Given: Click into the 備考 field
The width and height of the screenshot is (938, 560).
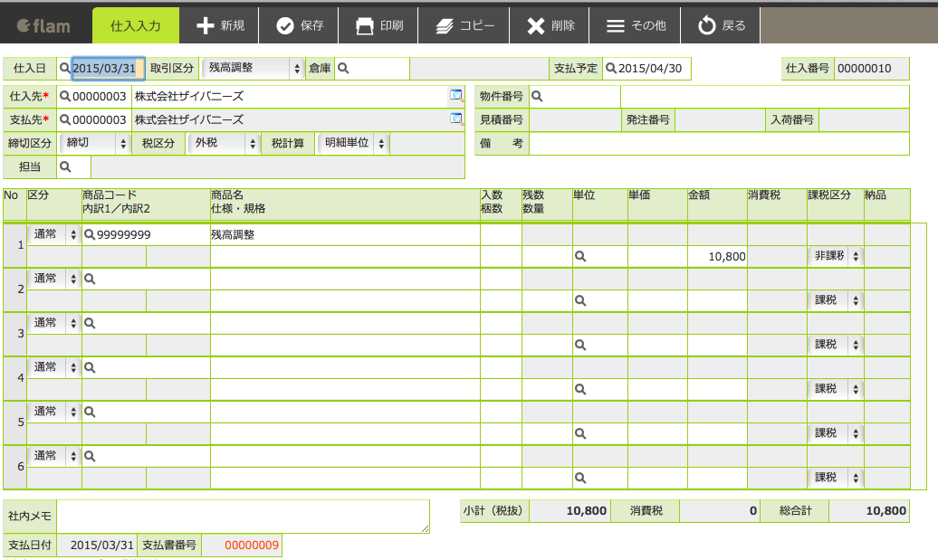Looking at the screenshot, I should click(719, 144).
